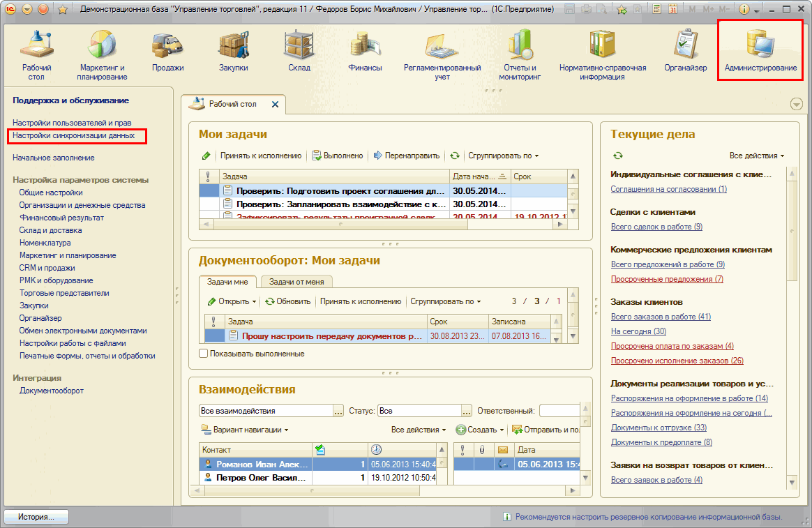
Task: Click the paperclip attachment column header
Action: pyautogui.click(x=482, y=450)
